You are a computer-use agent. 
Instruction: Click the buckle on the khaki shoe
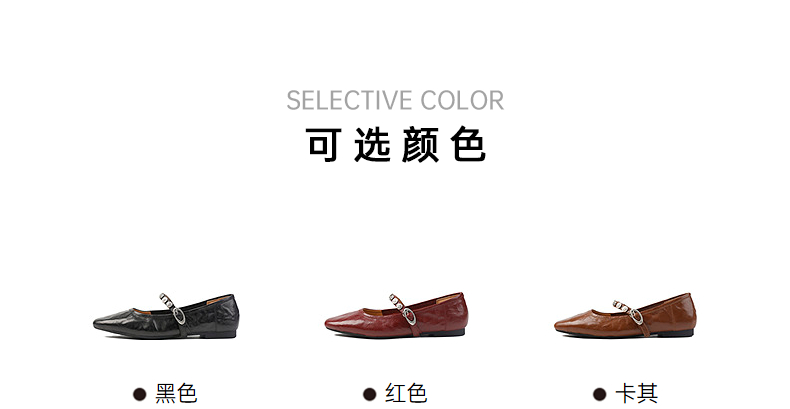637,316
